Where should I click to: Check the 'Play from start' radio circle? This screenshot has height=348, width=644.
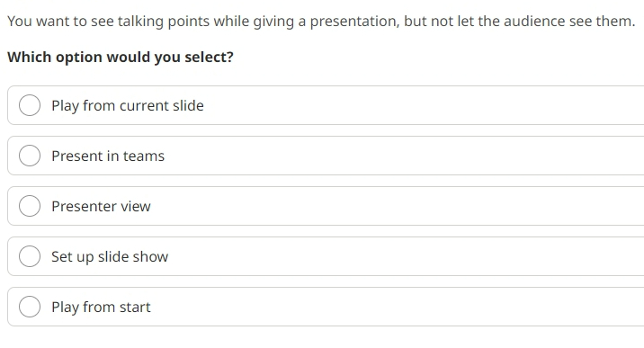pyautogui.click(x=30, y=307)
